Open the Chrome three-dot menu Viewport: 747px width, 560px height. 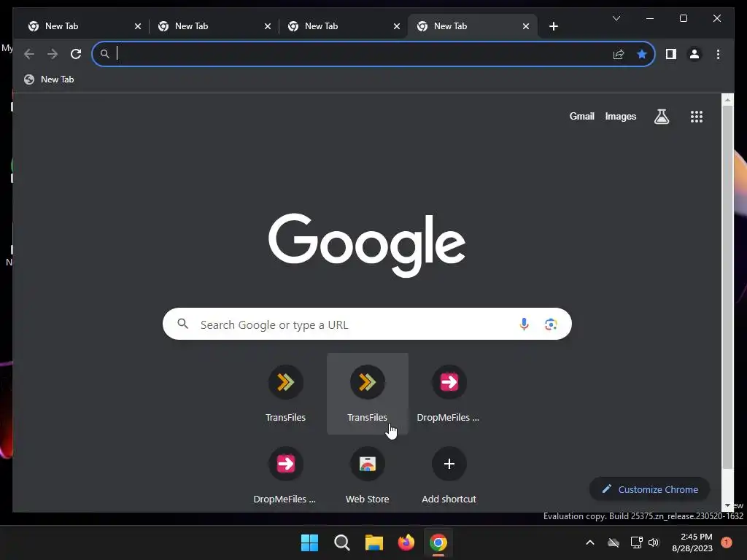pos(718,54)
